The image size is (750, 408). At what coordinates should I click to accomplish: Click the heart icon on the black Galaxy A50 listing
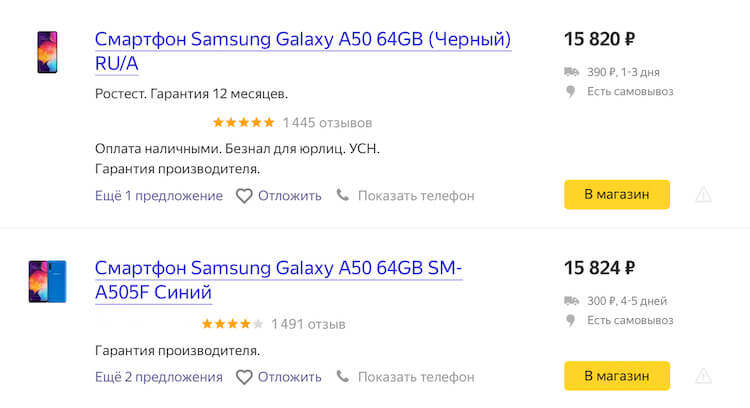(x=244, y=196)
